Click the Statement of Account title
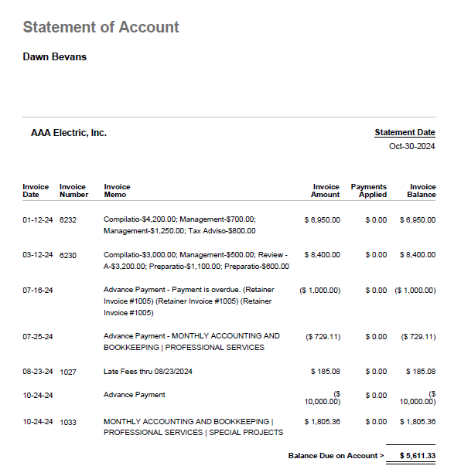The width and height of the screenshot is (461, 476). click(101, 27)
